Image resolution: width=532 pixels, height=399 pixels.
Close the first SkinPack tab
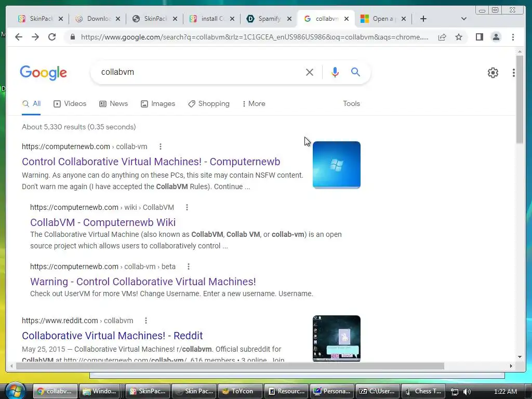[61, 19]
